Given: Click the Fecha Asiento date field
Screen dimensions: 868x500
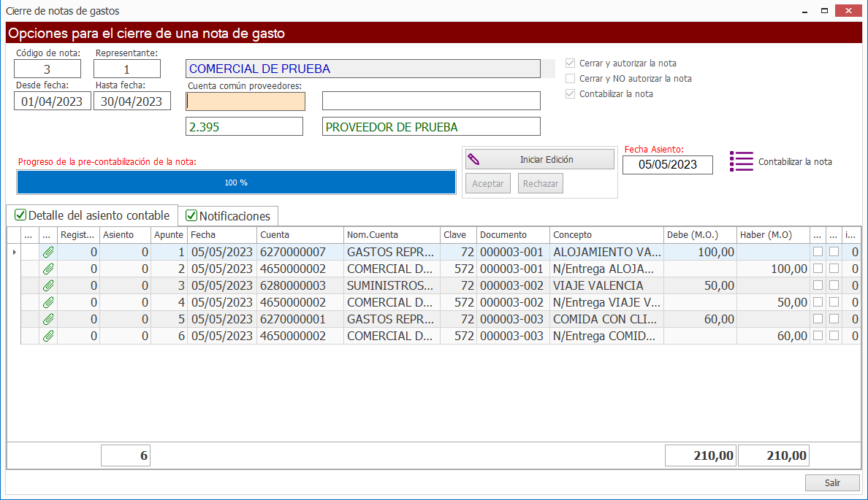Looking at the screenshot, I should click(667, 165).
